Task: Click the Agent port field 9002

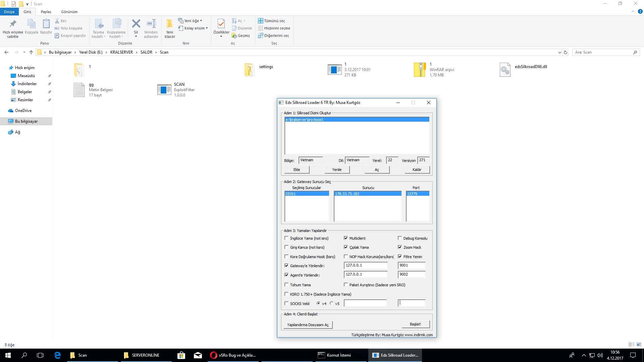Action: pyautogui.click(x=412, y=275)
